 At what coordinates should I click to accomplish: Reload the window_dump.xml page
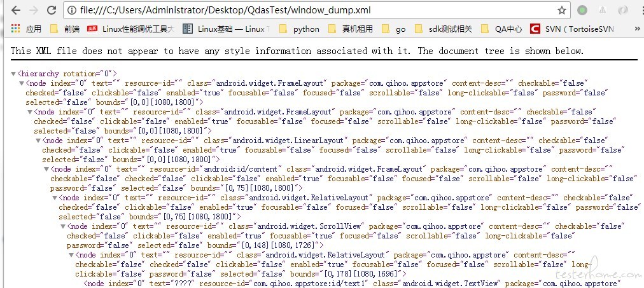pyautogui.click(x=52, y=10)
